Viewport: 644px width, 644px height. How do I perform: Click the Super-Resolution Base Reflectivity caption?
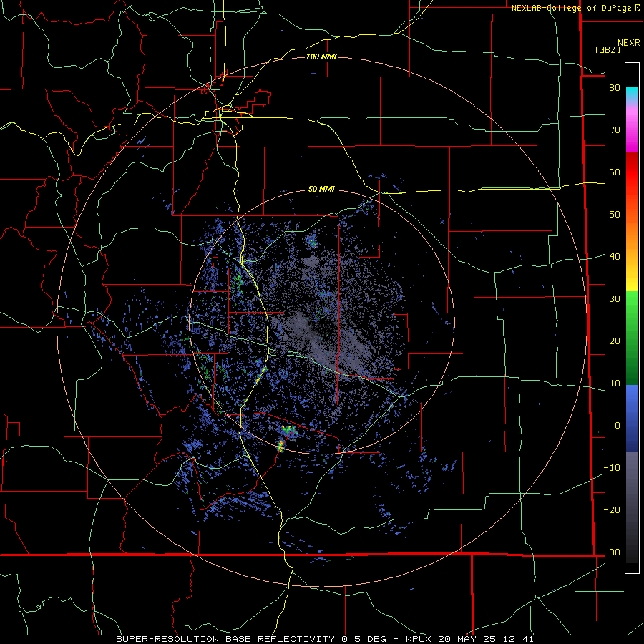[325, 639]
